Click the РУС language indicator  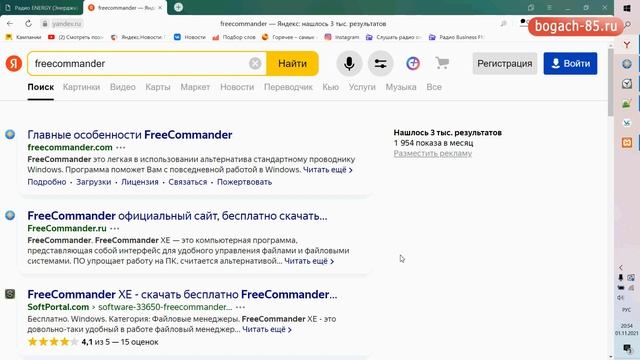point(627,310)
